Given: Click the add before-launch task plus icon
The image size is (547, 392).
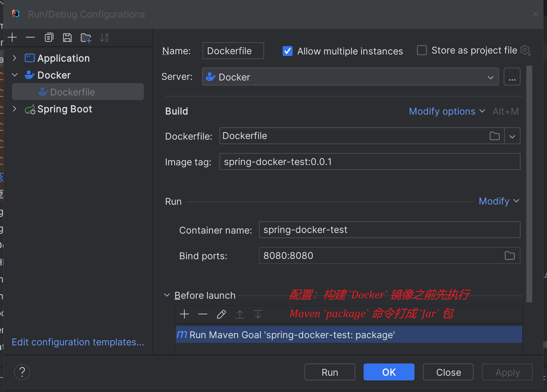Looking at the screenshot, I should point(184,314).
